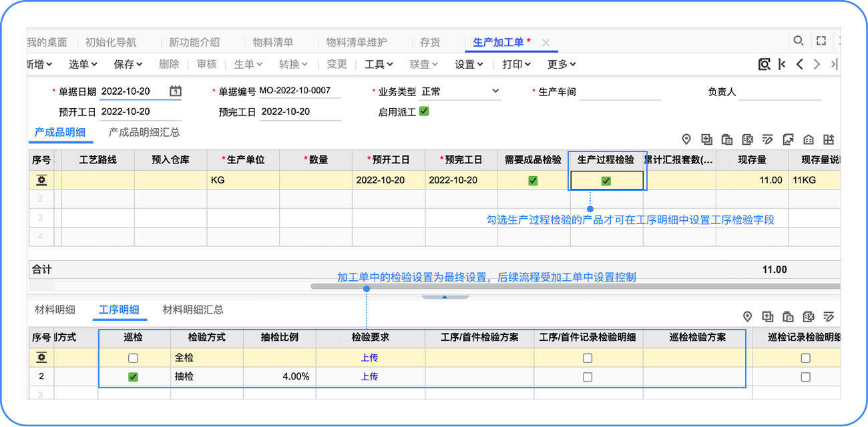
Task: Switch to 材料明细 tab
Action: 55,310
